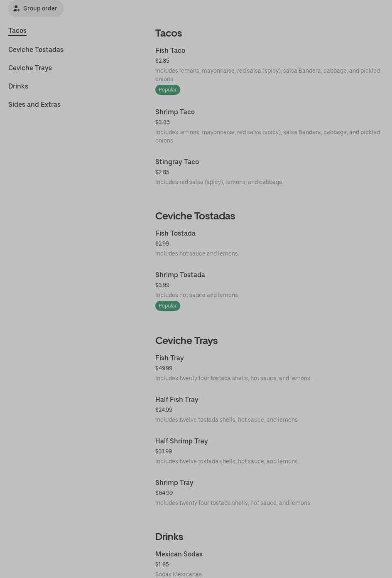Open the Fish Taco menu item
Screen dimensions: 392x578
point(170,50)
